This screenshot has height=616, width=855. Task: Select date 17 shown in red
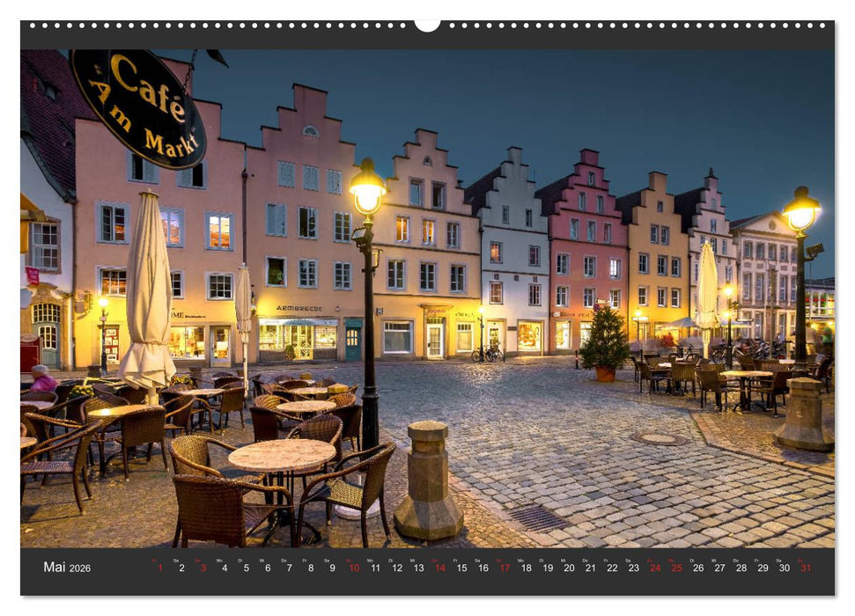click(x=505, y=567)
